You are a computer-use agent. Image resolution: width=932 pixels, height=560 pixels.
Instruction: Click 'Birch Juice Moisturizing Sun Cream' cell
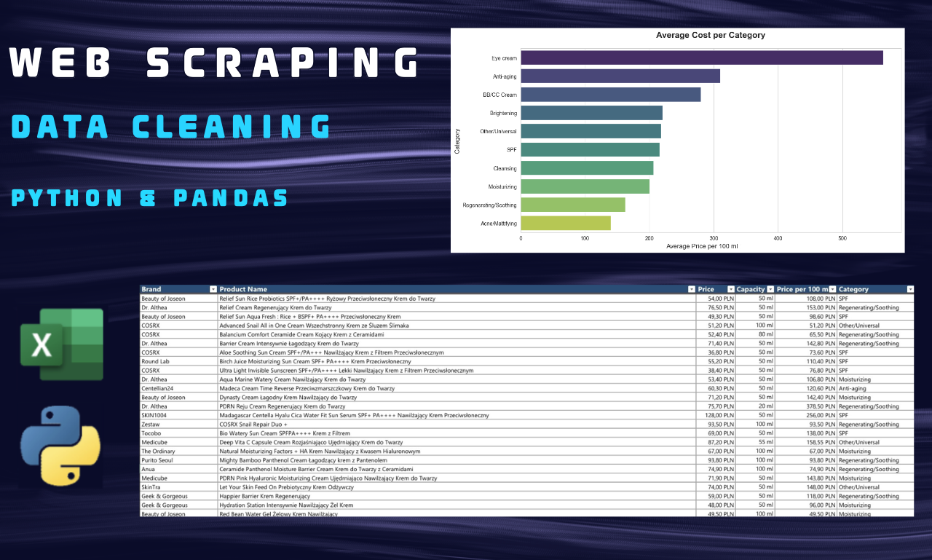pos(457,361)
